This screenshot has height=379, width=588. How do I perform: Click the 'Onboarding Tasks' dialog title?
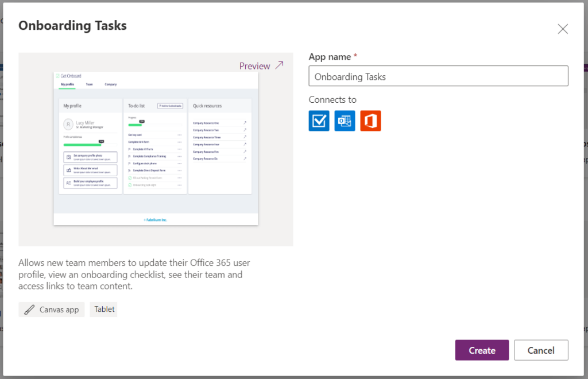[72, 25]
